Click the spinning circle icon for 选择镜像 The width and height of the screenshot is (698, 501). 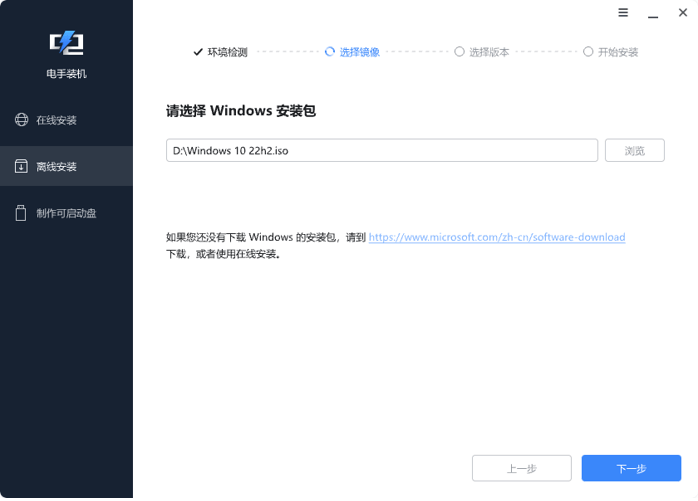click(330, 52)
